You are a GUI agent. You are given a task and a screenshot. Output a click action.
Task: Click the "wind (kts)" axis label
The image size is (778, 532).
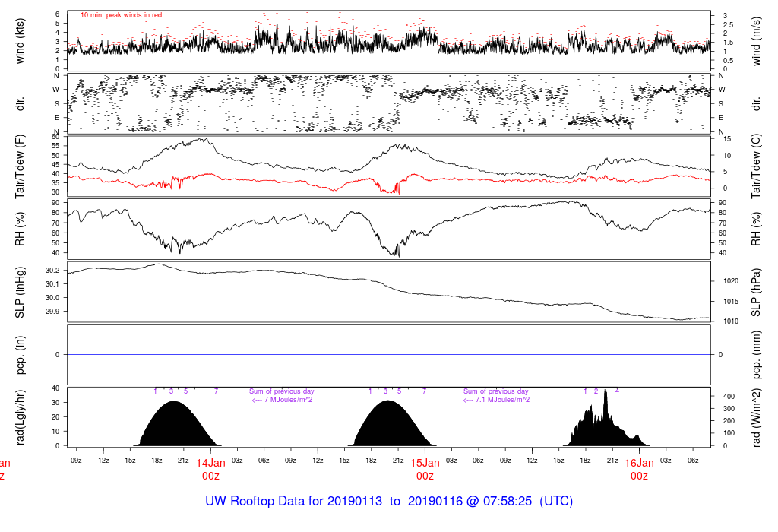[x=20, y=41]
